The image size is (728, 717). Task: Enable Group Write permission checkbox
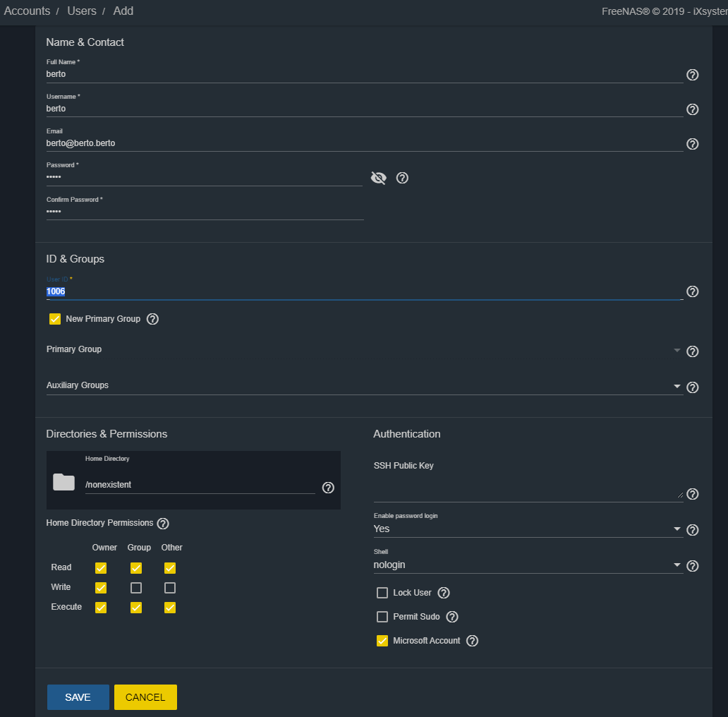click(136, 588)
